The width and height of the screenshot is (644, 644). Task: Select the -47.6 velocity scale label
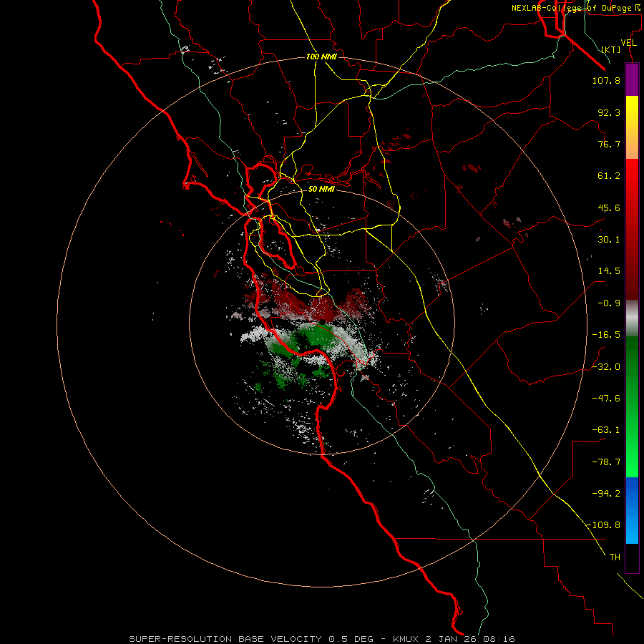[x=606, y=399]
